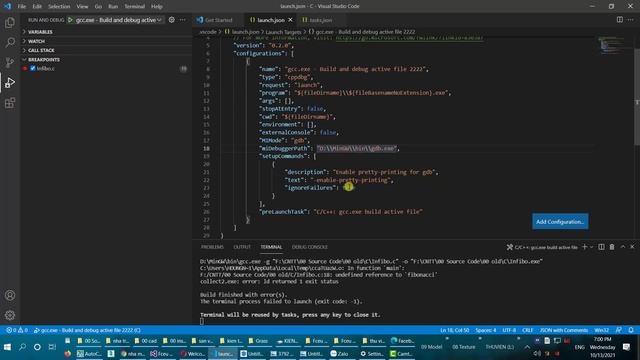Collapse the Breakpoints section
Image resolution: width=640 pixels, height=360 pixels.
[x=44, y=60]
